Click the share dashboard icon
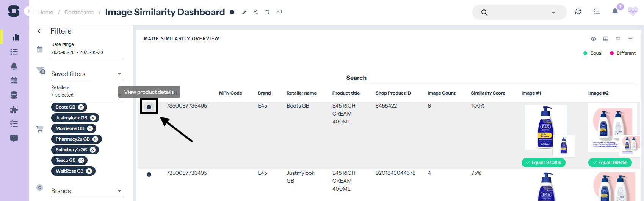The image size is (644, 201). click(x=256, y=12)
